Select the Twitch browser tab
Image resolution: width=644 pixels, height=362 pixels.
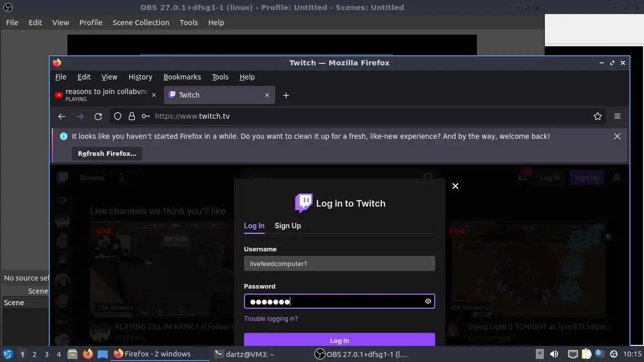tap(219, 95)
